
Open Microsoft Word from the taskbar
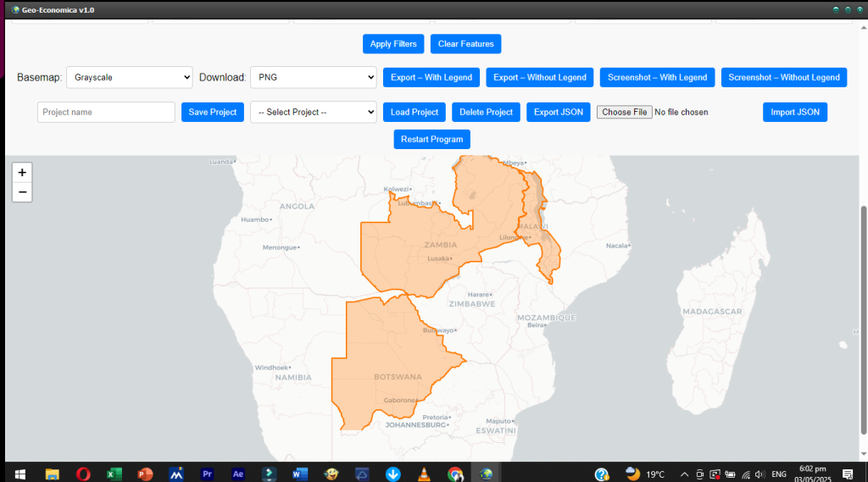300,474
